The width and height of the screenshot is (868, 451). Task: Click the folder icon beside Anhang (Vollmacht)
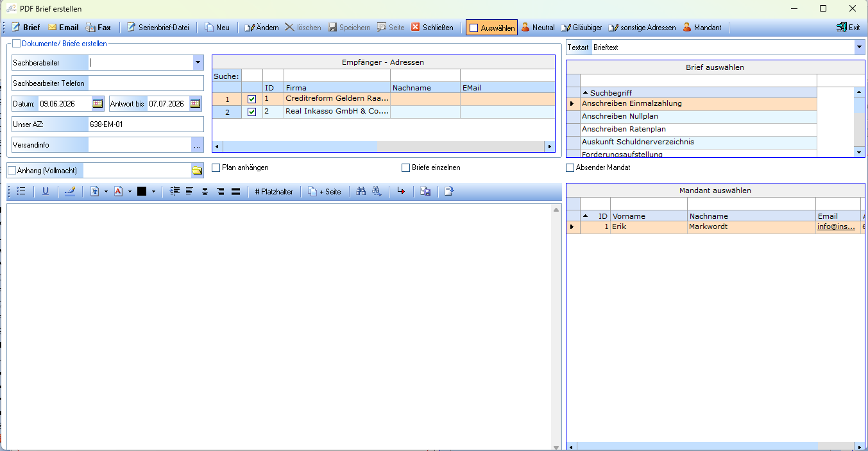click(x=197, y=170)
